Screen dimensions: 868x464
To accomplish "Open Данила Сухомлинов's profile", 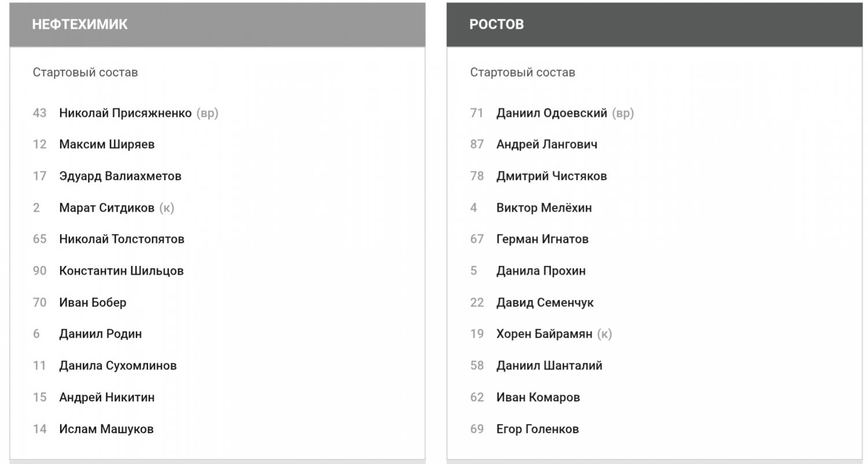I will (117, 366).
